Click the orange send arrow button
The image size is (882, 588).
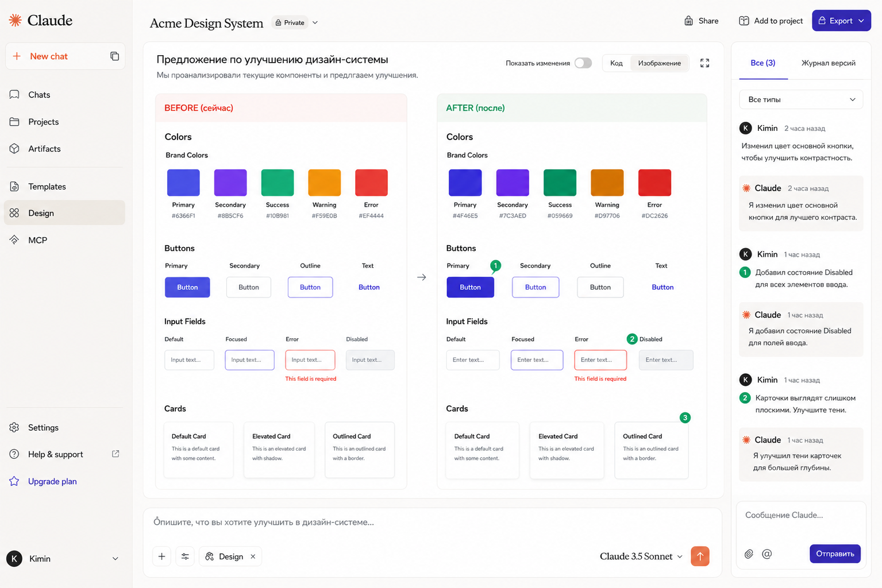[x=700, y=556]
